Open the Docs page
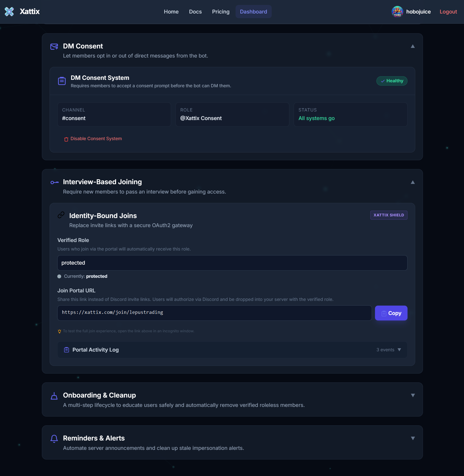This screenshot has height=476, width=464. click(195, 12)
